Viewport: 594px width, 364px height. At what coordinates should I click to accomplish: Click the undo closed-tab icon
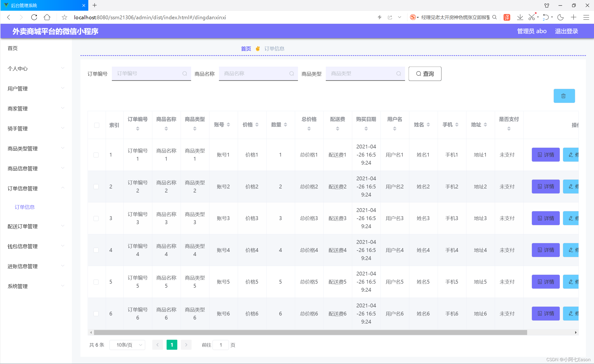coord(545,17)
